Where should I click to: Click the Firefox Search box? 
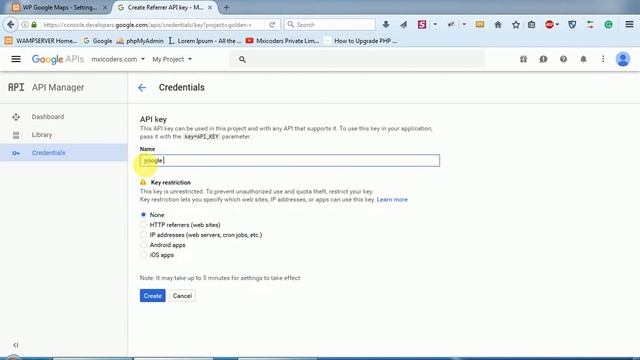coord(330,24)
